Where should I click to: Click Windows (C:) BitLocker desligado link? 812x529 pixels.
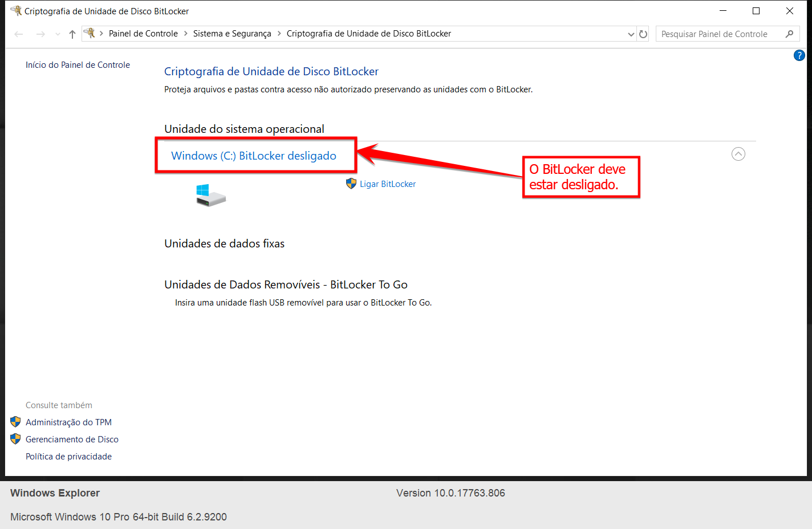254,156
